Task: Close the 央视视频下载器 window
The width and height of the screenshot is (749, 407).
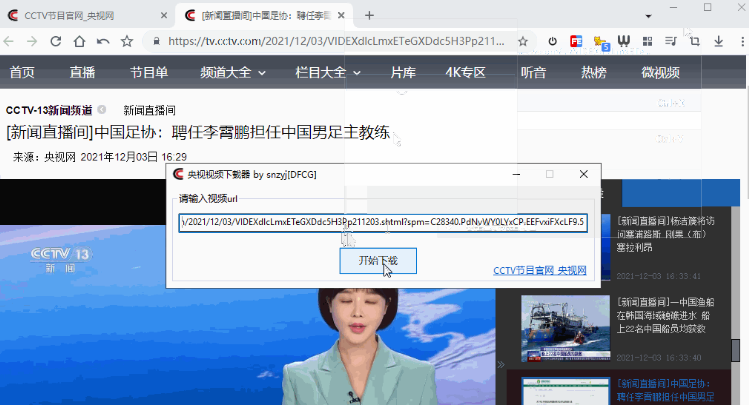Action: [584, 174]
